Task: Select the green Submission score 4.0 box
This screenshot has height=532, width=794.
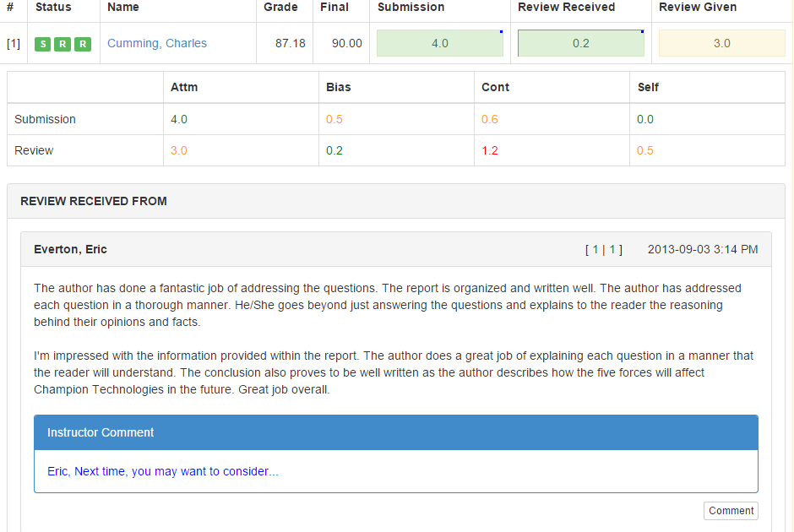Action: (439, 44)
